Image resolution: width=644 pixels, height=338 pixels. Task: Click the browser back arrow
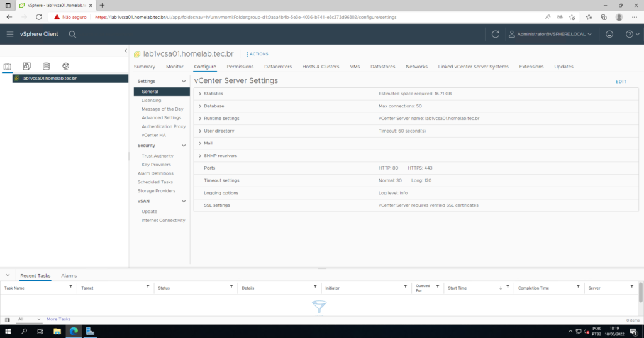(9, 17)
